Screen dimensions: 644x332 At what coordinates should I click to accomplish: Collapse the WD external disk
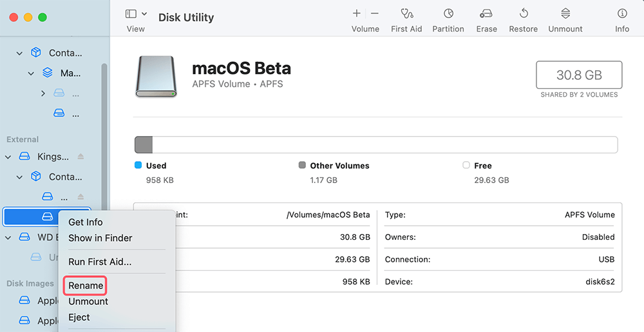pos(8,237)
